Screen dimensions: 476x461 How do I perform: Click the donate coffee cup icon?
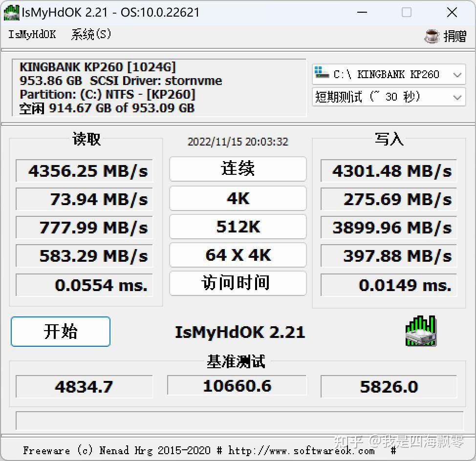point(432,36)
